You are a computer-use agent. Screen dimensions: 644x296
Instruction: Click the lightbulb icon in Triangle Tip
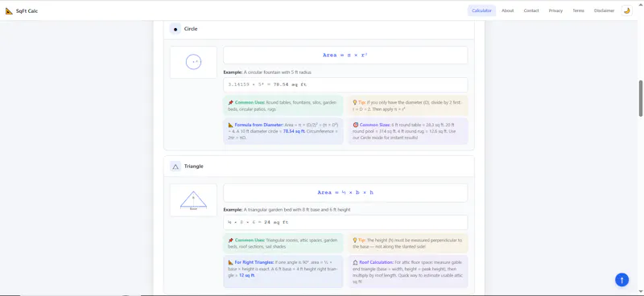tap(354, 240)
